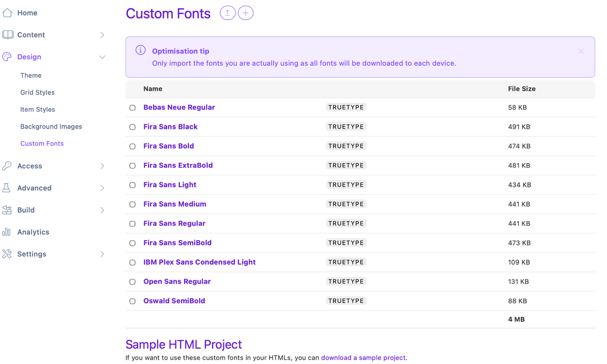This screenshot has width=607, height=364.
Task: Click the 4 MB total size
Action: tap(516, 319)
